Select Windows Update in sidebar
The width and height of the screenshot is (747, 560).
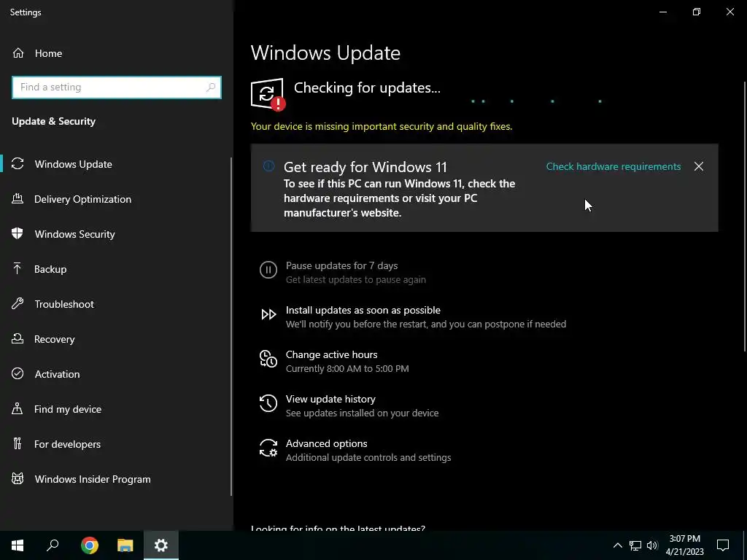[116, 164]
